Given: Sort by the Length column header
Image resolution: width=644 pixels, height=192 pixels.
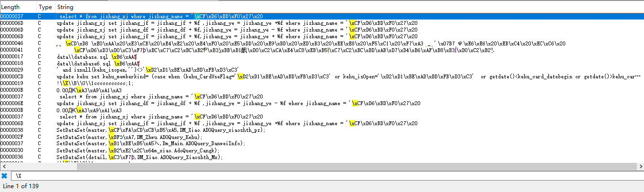Looking at the screenshot, I should click(18, 7).
